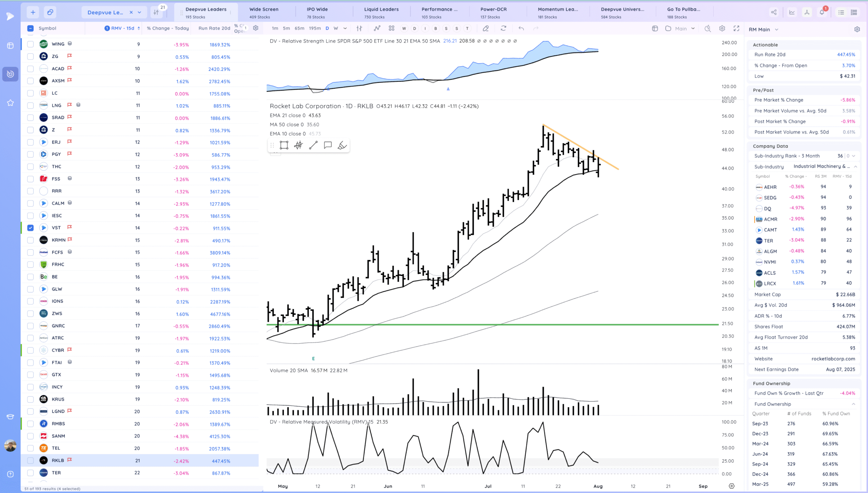
Task: Uncheck the VST row checkbox
Action: click(31, 228)
